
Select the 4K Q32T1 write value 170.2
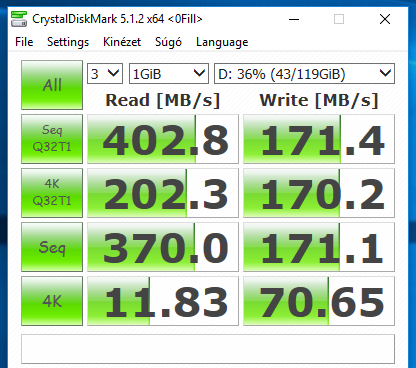[x=319, y=193]
